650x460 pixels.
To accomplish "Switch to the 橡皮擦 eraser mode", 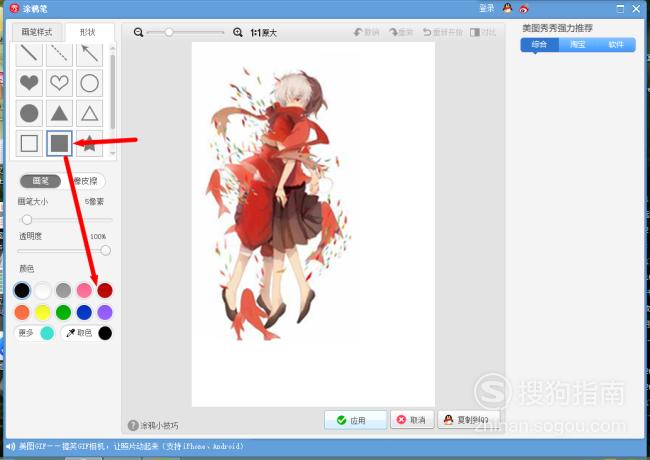I will click(85, 181).
